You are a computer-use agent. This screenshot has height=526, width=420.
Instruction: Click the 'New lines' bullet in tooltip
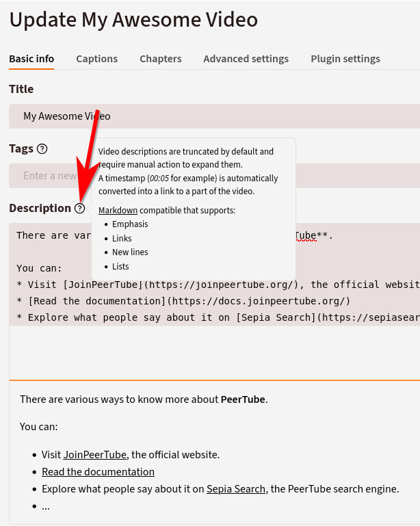(x=130, y=252)
